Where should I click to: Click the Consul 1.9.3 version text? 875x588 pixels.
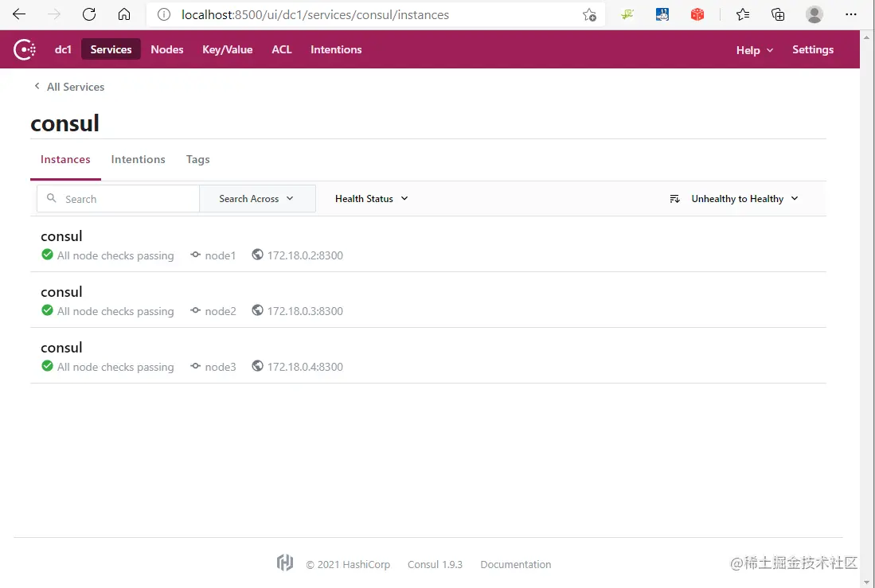(435, 565)
